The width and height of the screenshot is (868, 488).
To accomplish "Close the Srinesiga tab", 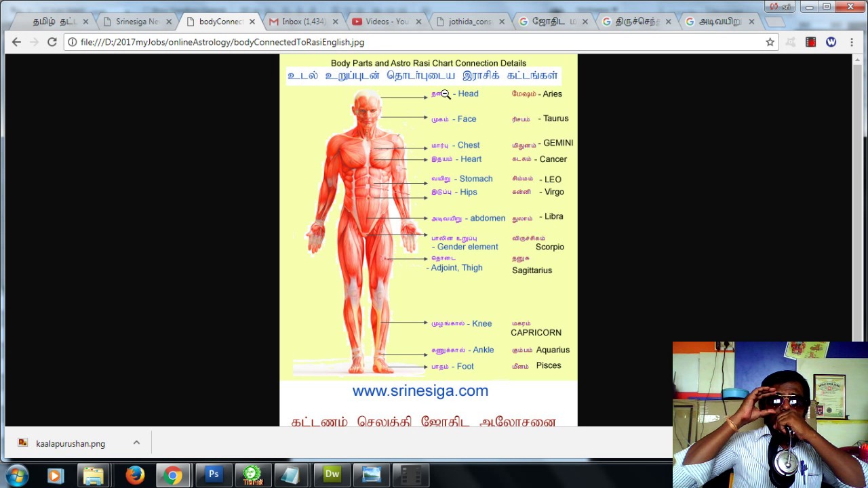I will (x=168, y=22).
